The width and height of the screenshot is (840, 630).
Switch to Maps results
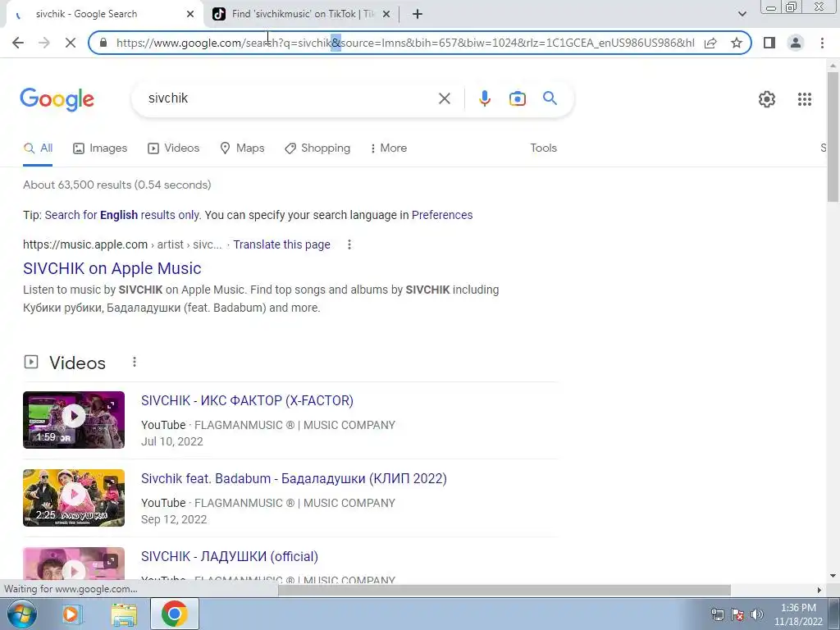pos(242,148)
